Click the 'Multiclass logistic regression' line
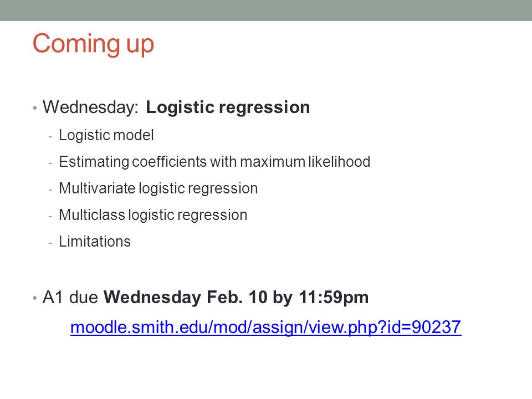The width and height of the screenshot is (532, 399). click(153, 215)
